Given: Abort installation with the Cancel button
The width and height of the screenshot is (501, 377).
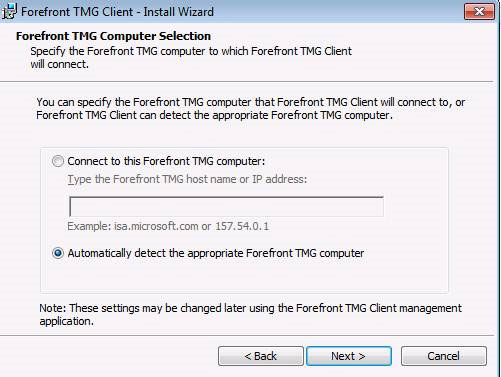Looking at the screenshot, I should coord(444,356).
